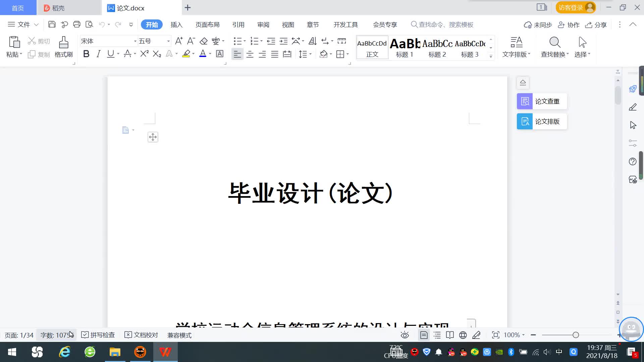644x362 pixels.
Task: Toggle eye protection mode icon in status bar
Action: click(405, 335)
